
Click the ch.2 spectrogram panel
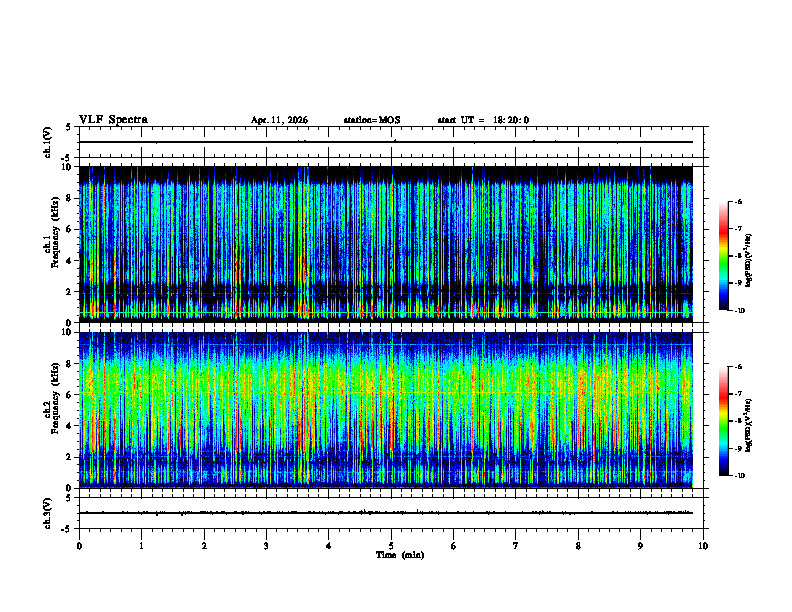coord(386,410)
